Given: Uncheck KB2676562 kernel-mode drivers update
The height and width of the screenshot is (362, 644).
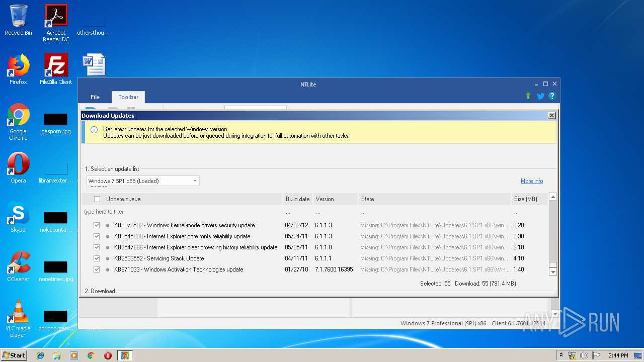Looking at the screenshot, I should 97,225.
